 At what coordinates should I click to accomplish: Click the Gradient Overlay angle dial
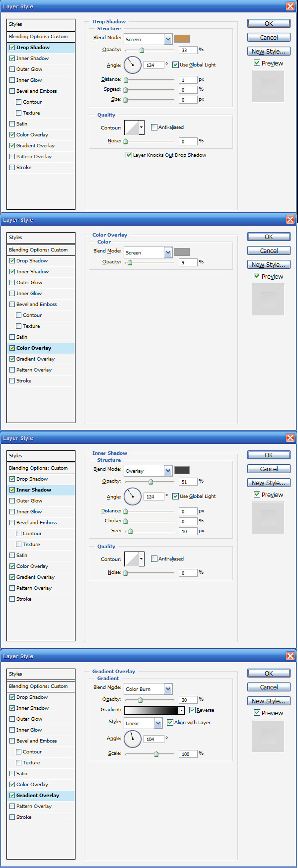[132, 739]
